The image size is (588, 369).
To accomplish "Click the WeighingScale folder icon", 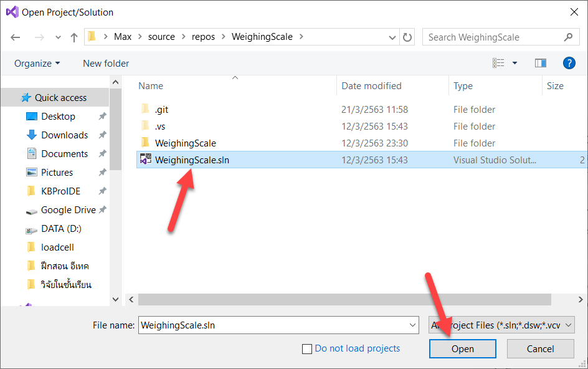I will (x=145, y=143).
